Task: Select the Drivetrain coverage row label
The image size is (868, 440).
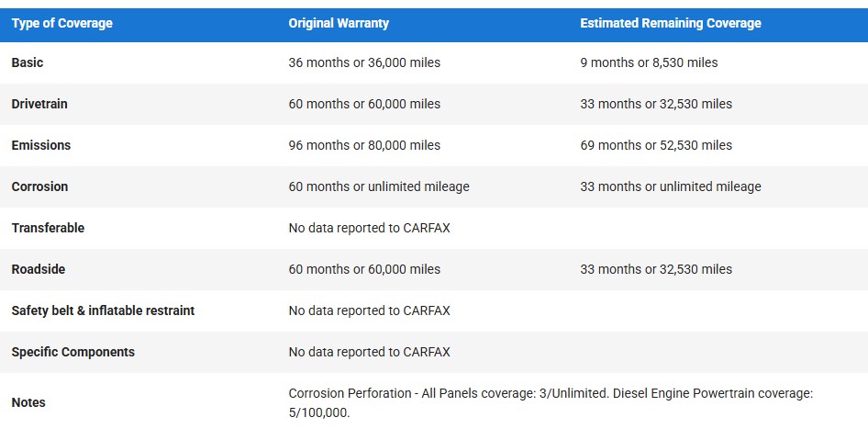Action: [x=39, y=104]
